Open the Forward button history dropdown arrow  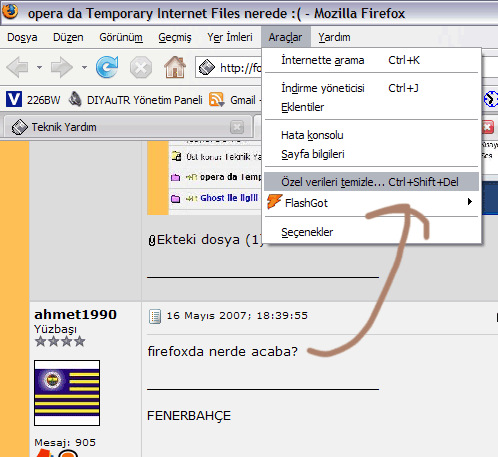coord(84,68)
